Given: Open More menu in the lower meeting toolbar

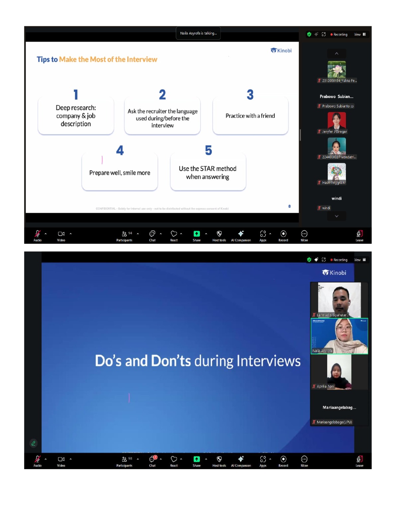Looking at the screenshot, I should (x=304, y=461).
